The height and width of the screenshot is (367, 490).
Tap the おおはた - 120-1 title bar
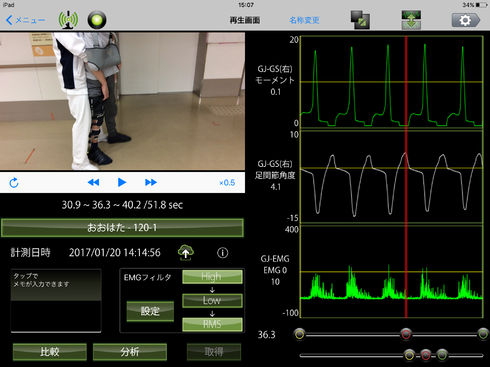point(122,228)
